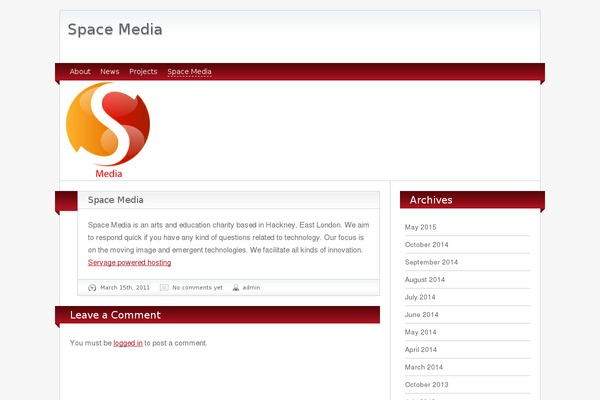Select Space Media in the navigation bar
The width and height of the screenshot is (600, 400).
click(x=189, y=72)
